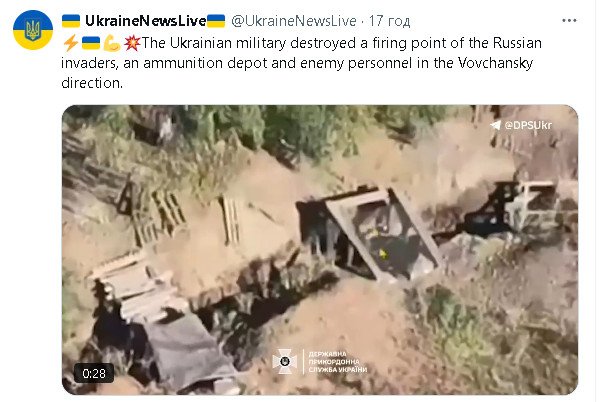
Task: Open the three-dot more options menu
Action: pos(569,21)
